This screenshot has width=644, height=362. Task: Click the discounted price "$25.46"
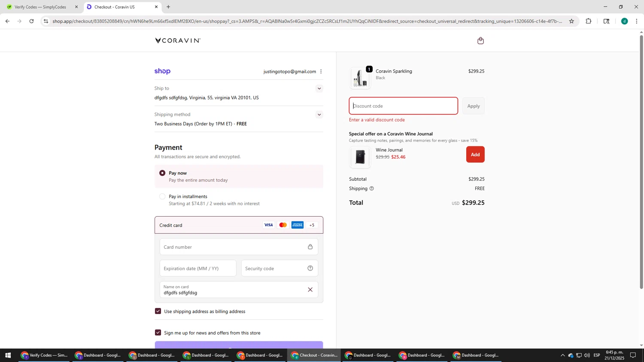tap(398, 157)
